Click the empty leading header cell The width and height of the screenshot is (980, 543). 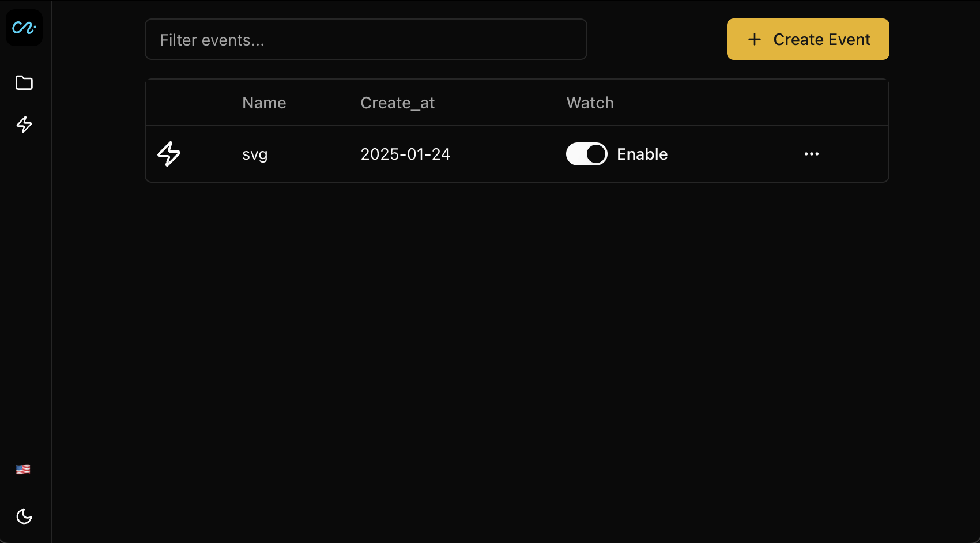189,103
